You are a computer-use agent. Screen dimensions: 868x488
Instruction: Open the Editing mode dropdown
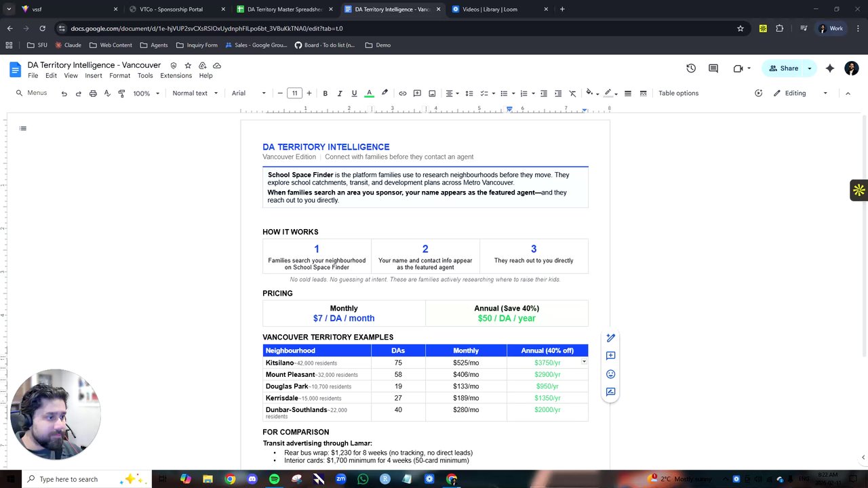(x=800, y=94)
